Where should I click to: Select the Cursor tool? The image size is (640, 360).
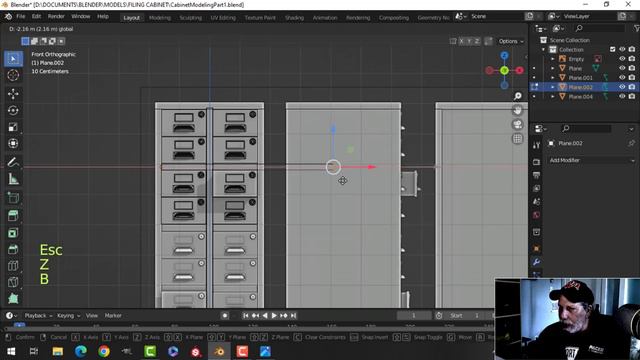[13, 76]
